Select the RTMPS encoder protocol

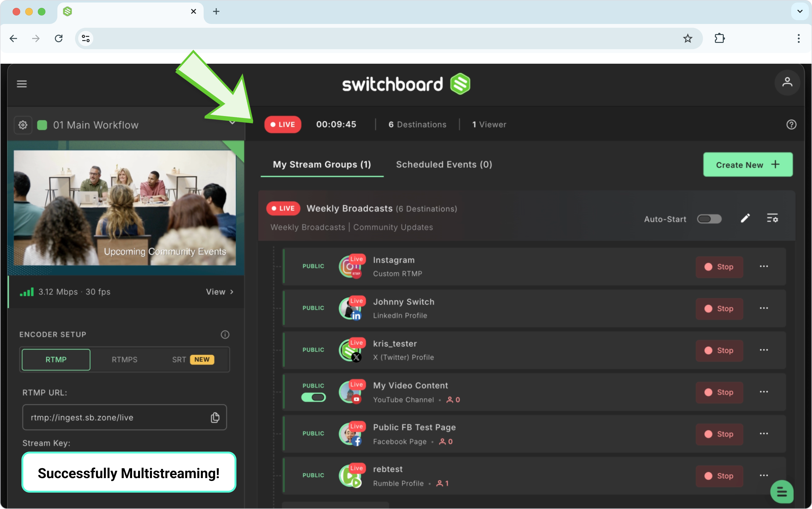(x=125, y=360)
